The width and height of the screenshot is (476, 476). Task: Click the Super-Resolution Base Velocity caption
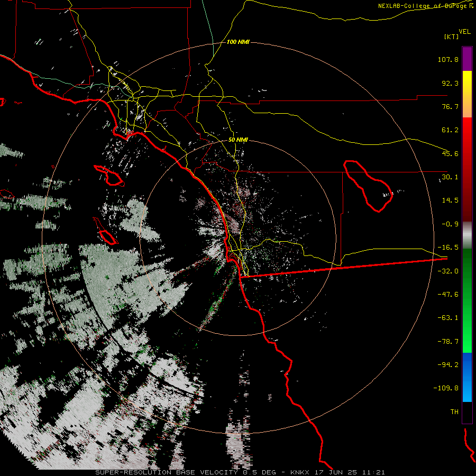tap(240, 472)
